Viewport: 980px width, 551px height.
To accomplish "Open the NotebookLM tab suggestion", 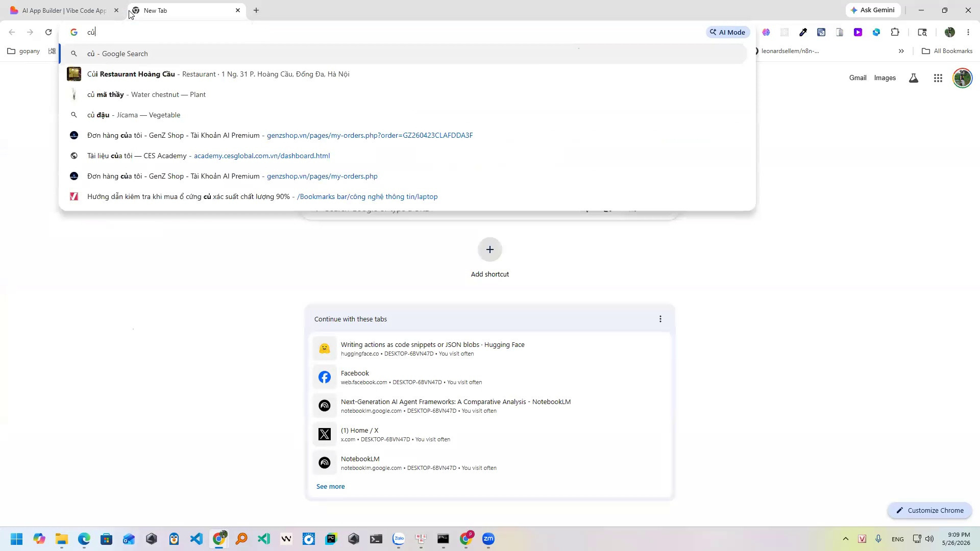I will tap(490, 463).
